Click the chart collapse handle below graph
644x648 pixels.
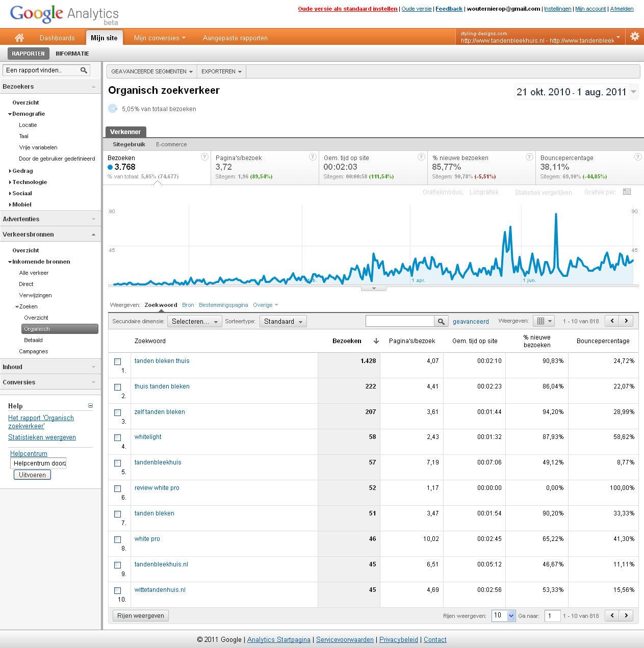(x=374, y=289)
